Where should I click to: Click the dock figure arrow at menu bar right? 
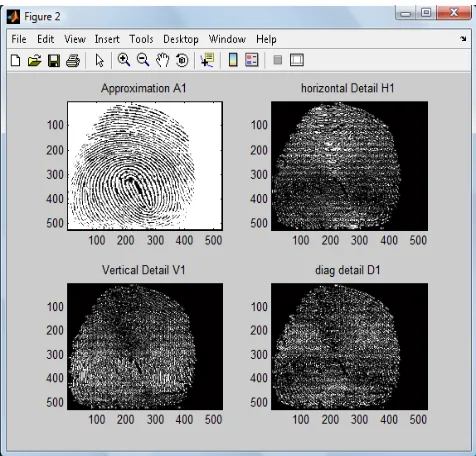click(x=463, y=39)
